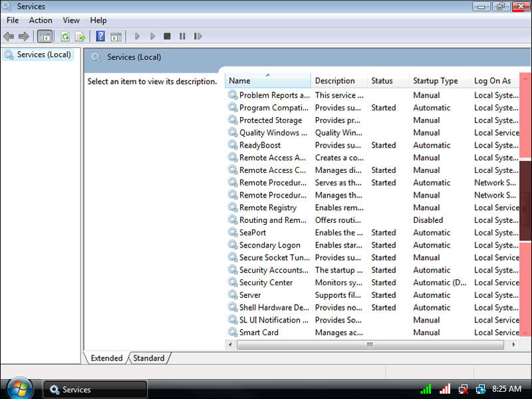Select the Remote Registry service row
Viewport: 532px width, 399px height.
267,207
